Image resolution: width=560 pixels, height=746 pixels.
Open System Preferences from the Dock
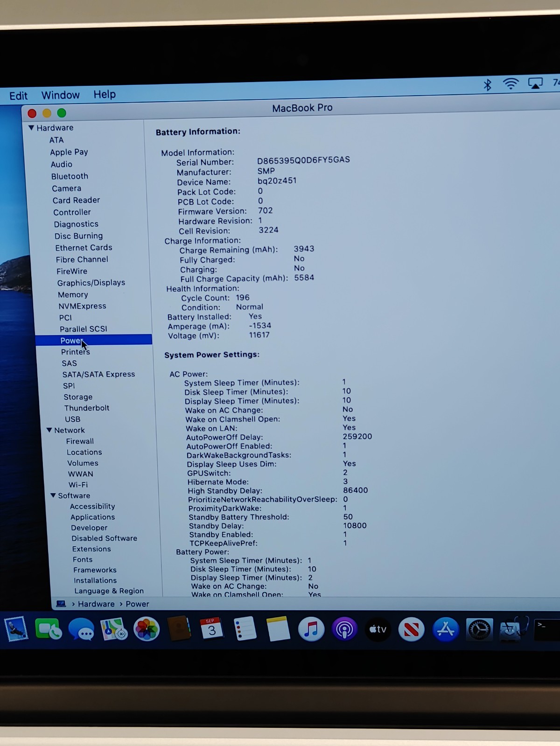480,630
